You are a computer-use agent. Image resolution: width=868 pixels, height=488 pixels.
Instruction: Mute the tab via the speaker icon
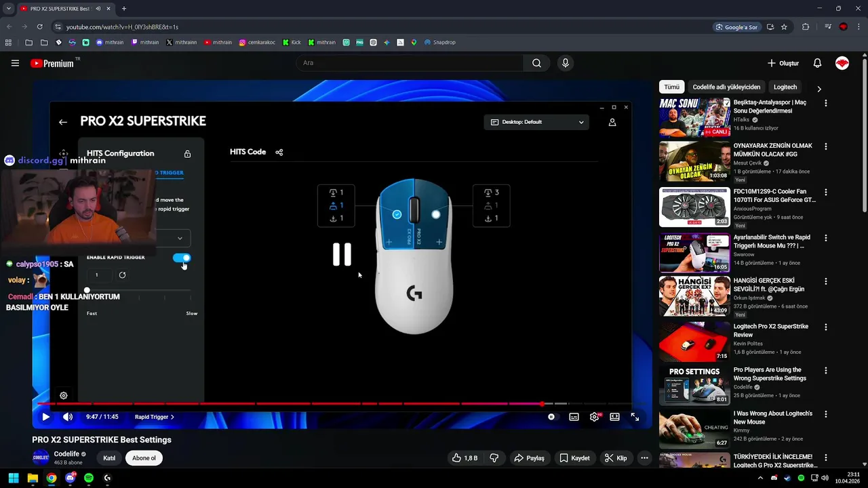(x=99, y=9)
